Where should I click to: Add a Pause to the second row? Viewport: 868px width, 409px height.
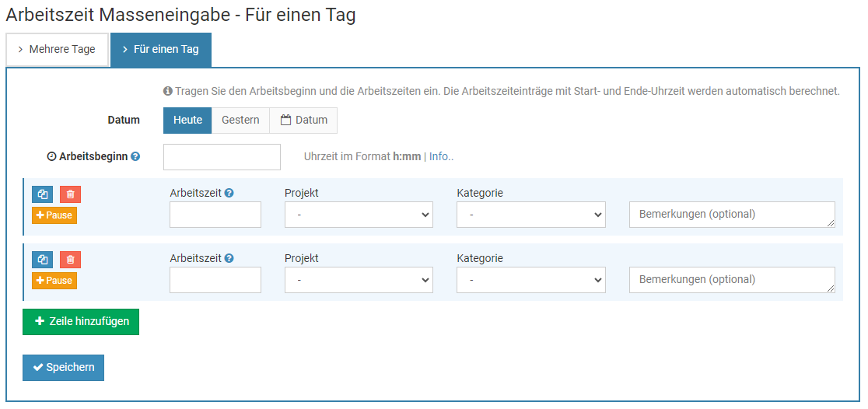pyautogui.click(x=54, y=281)
